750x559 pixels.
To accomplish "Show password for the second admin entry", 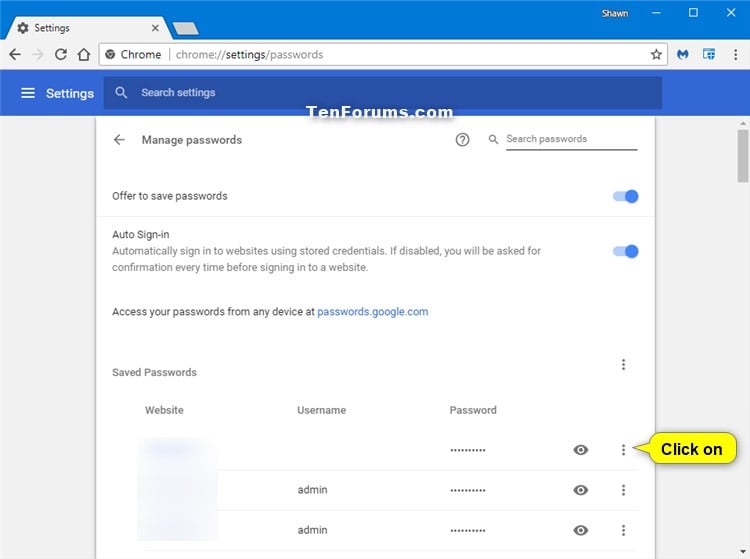I will point(581,530).
